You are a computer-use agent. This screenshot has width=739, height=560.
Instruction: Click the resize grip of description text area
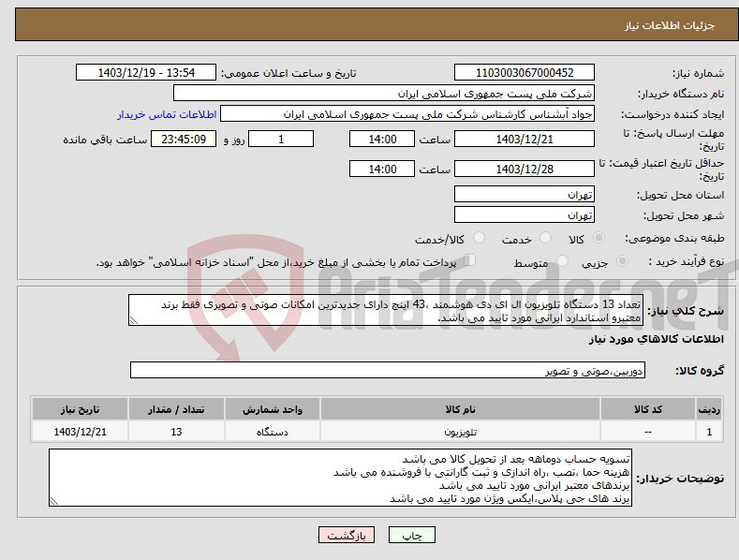click(x=134, y=321)
